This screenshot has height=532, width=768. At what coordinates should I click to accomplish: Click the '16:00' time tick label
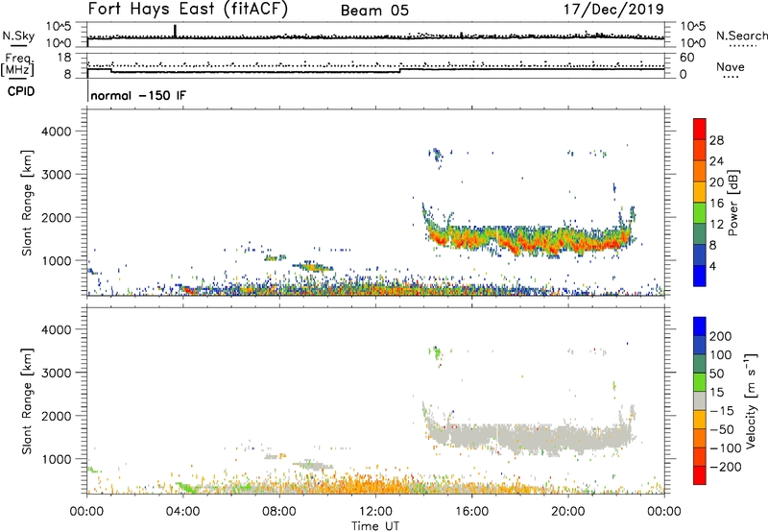(471, 512)
